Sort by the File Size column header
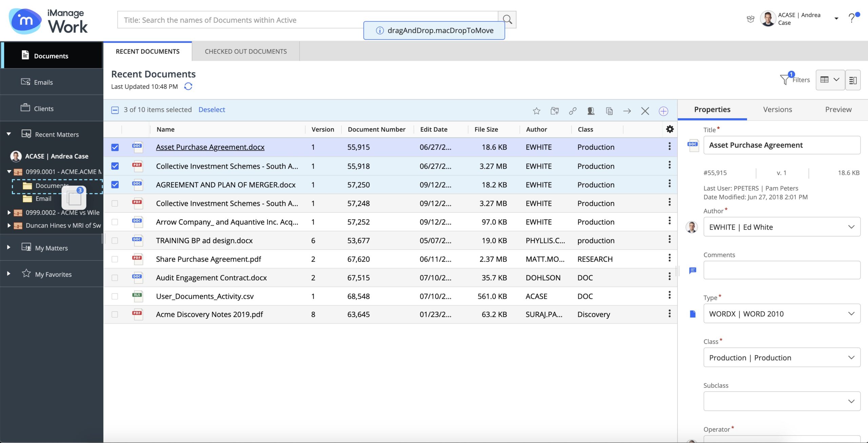Viewport: 868px width, 443px height. 486,129
